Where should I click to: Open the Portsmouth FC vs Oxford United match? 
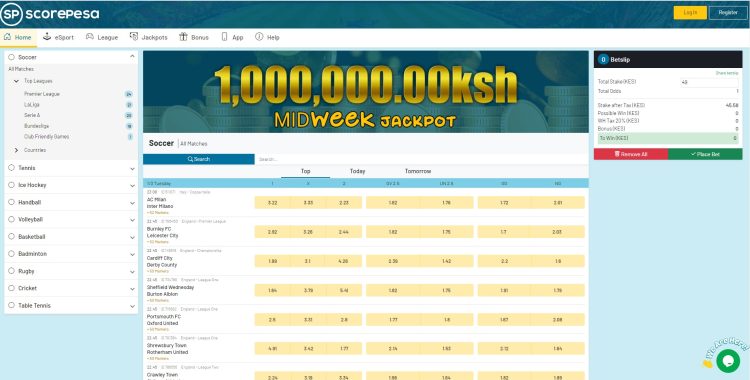(x=164, y=320)
